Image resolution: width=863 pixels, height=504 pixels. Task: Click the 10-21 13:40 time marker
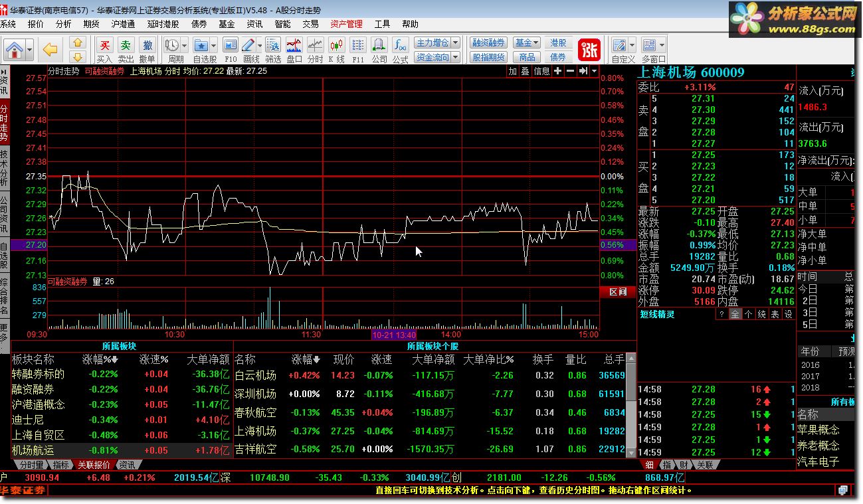pos(394,335)
